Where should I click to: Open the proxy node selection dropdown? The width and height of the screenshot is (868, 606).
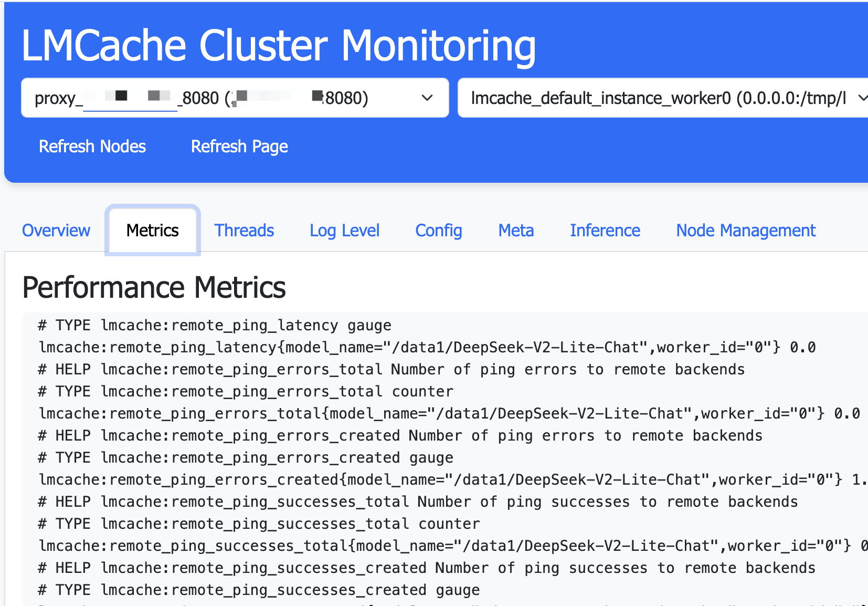[235, 98]
